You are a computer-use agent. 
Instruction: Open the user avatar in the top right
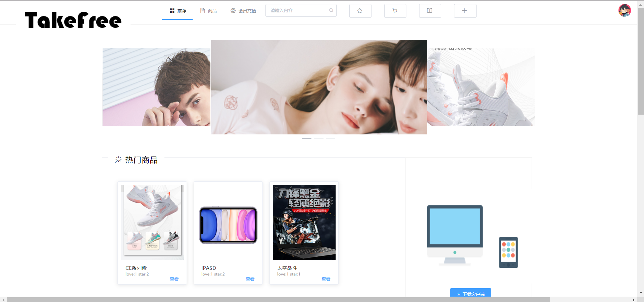click(x=624, y=10)
